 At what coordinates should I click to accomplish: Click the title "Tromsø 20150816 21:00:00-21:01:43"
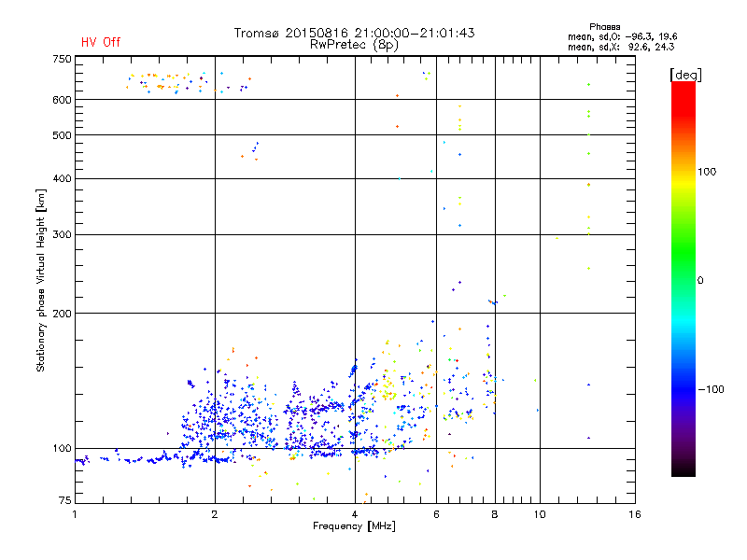354,33
